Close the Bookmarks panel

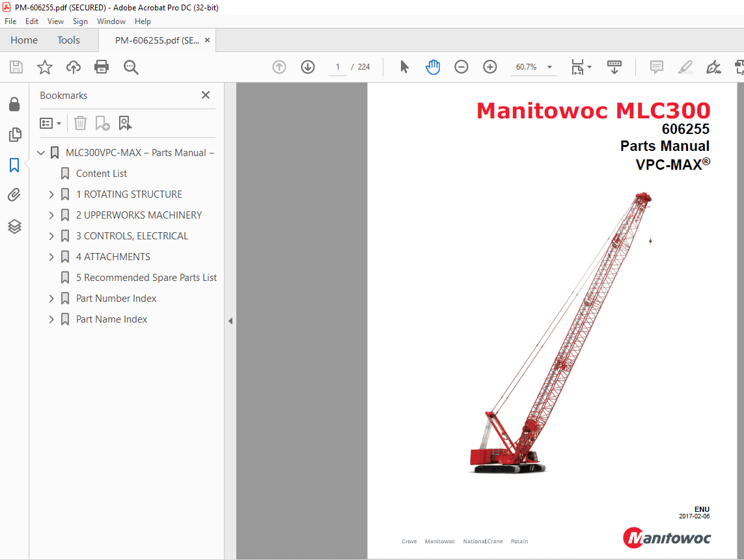206,95
